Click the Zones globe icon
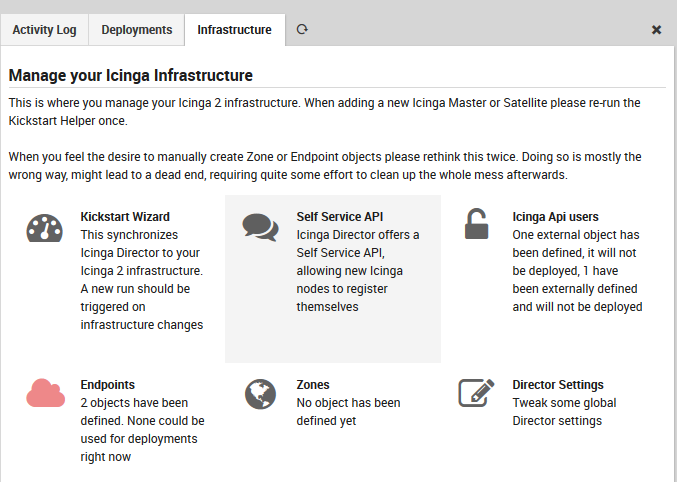 260,394
